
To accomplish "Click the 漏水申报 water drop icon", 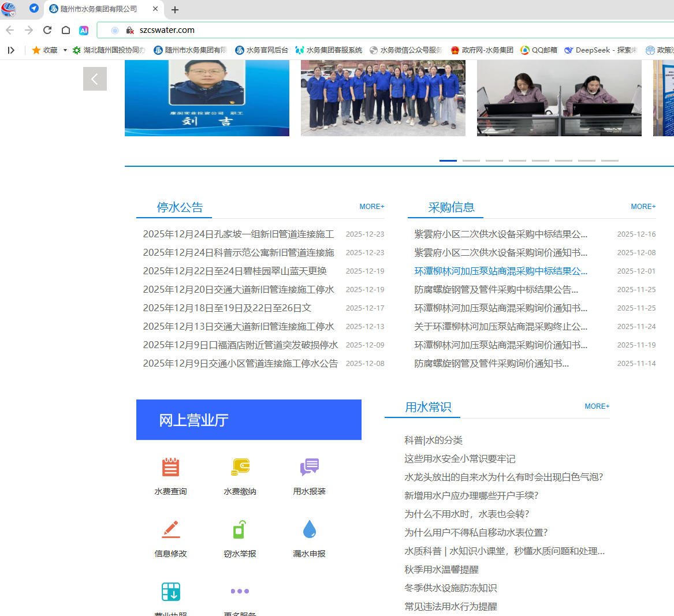I will point(309,529).
